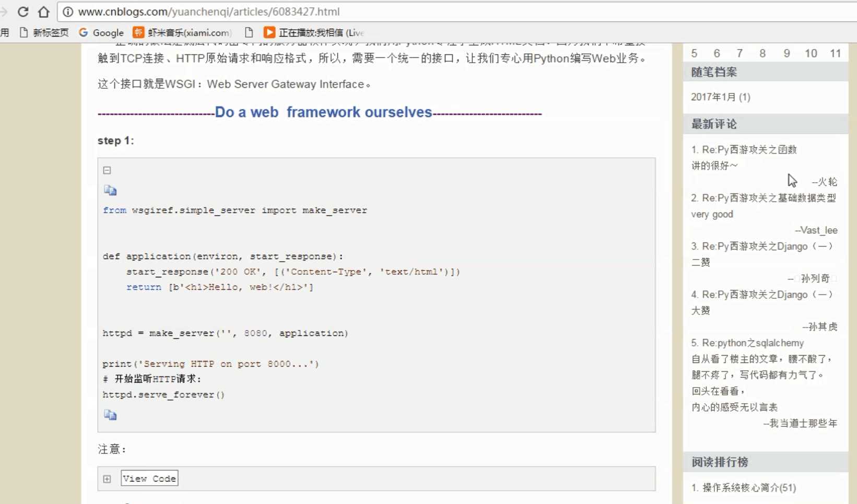This screenshot has height=504, width=857.
Task: Open the xiami.com music bookmark
Action: (182, 32)
